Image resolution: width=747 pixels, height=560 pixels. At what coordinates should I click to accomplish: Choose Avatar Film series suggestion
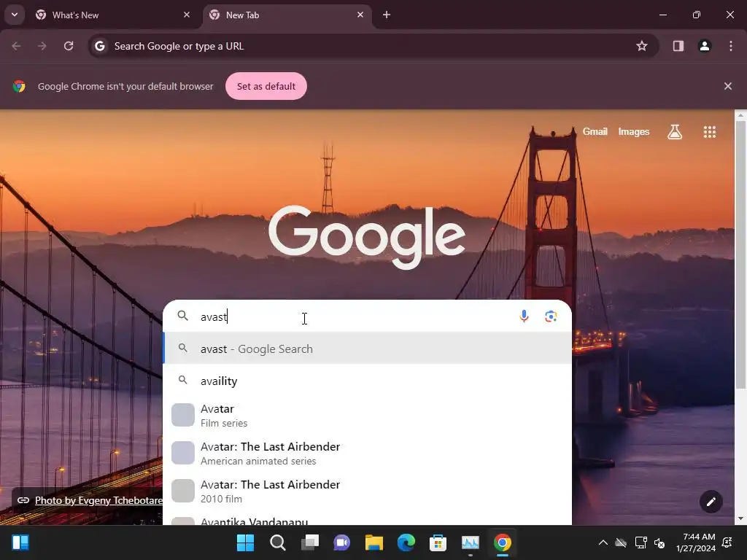pyautogui.click(x=368, y=416)
